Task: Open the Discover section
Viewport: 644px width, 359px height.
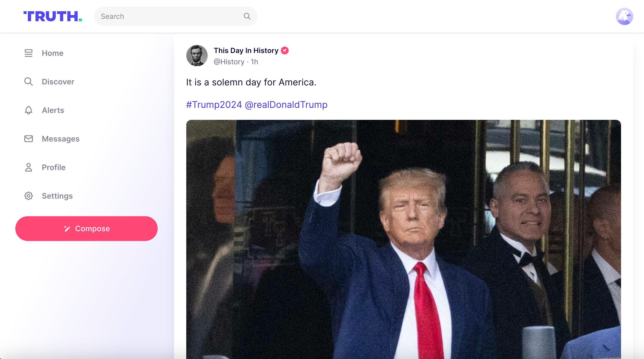Action: (58, 81)
